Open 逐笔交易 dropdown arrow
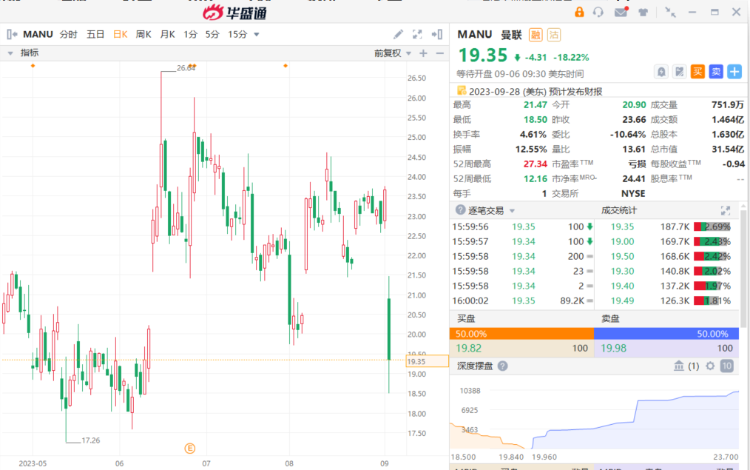This screenshot has width=750, height=470. coord(512,211)
